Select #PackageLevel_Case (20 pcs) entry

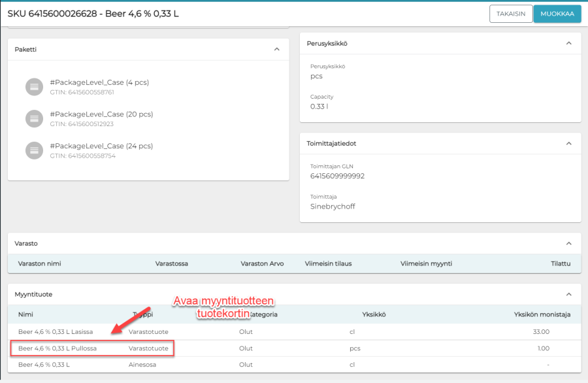[x=101, y=114]
